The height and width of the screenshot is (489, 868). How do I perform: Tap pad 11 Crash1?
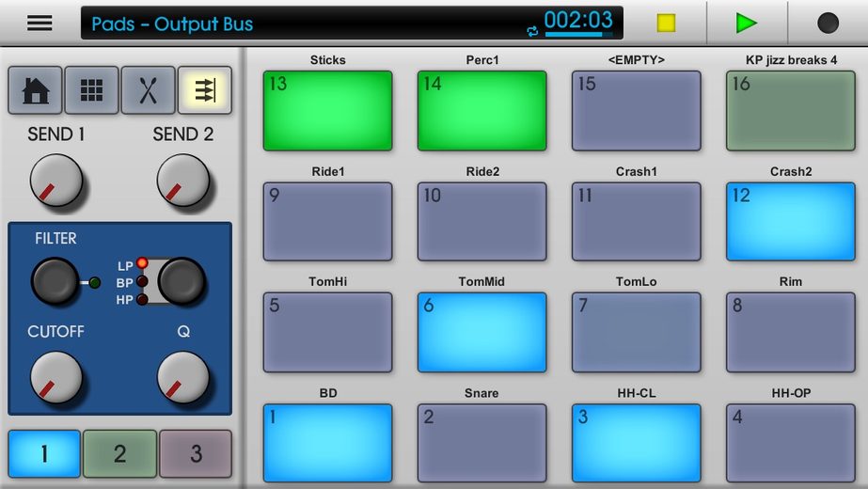(637, 222)
